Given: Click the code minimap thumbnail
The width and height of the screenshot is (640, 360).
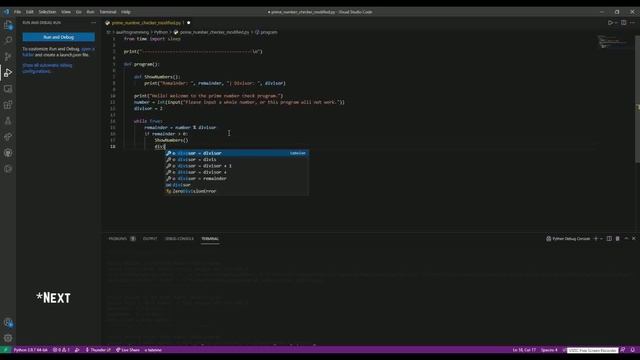Looking at the screenshot, I should coord(612,42).
